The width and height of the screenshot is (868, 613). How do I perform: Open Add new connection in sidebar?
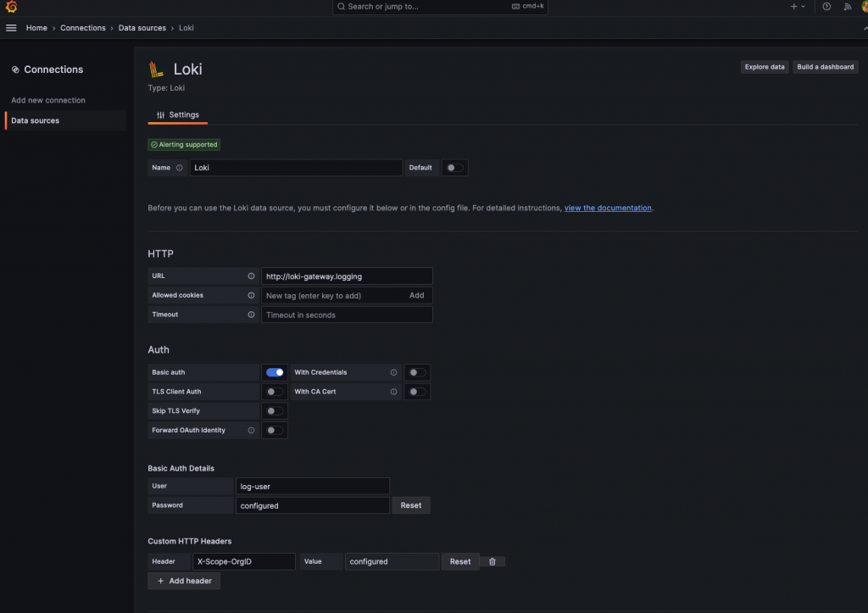48,100
